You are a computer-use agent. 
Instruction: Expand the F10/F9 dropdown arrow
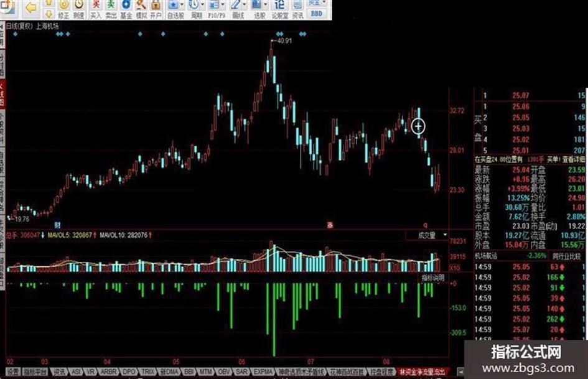tap(223, 5)
